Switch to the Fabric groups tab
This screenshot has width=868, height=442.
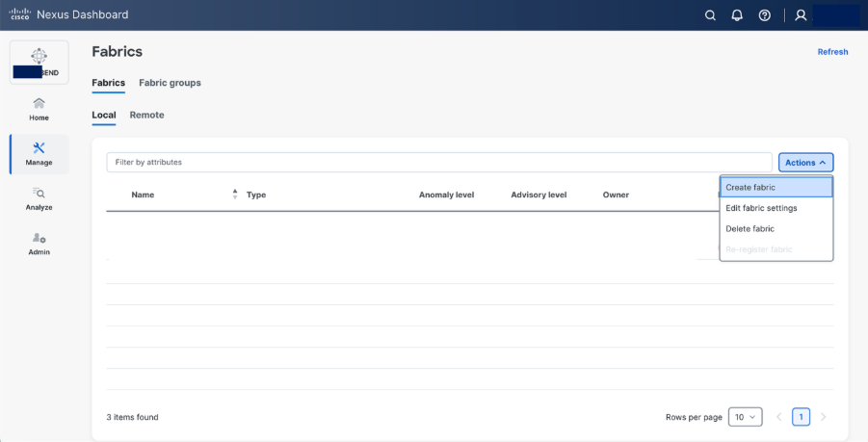[170, 83]
